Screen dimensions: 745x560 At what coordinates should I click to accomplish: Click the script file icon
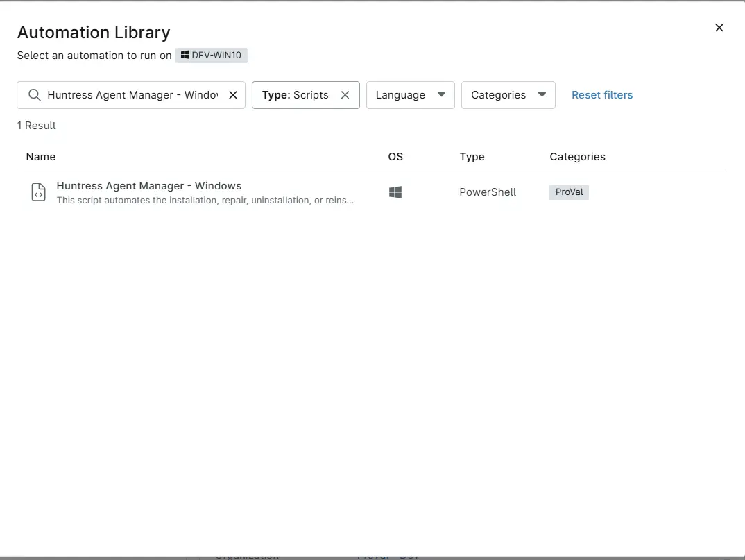(x=38, y=192)
